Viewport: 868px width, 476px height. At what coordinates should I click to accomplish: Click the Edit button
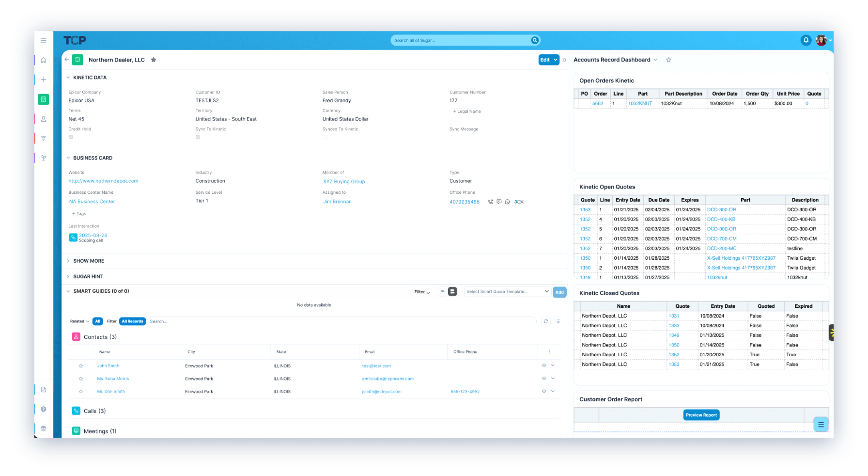(545, 60)
